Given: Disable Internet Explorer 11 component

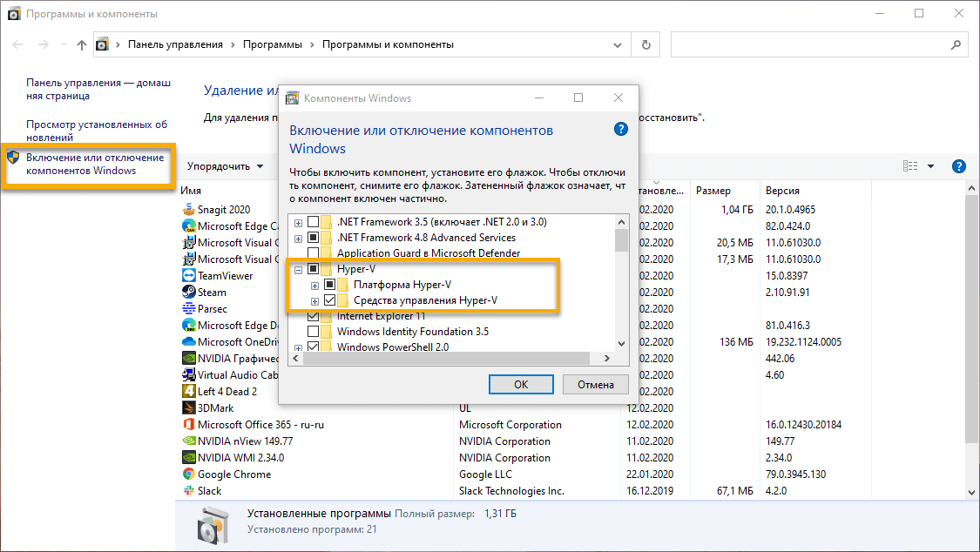Looking at the screenshot, I should point(313,316).
